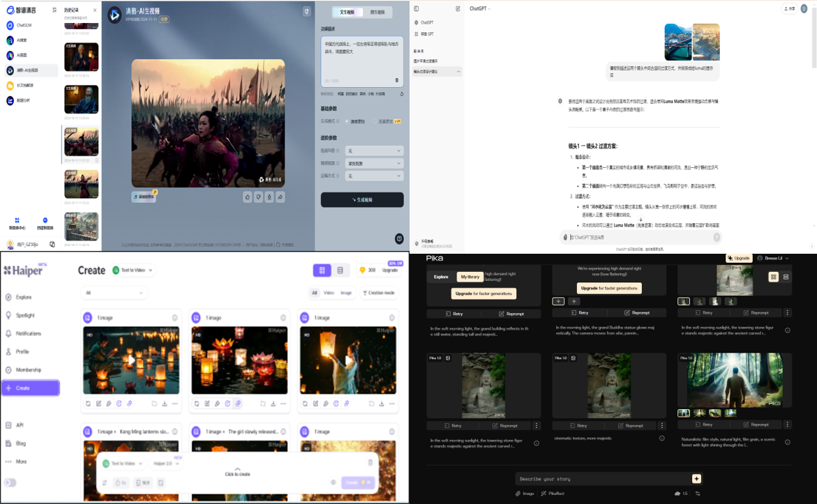The image size is (817, 504).
Task: Select the 质量更佳 VIP radio option
Action: tap(375, 121)
